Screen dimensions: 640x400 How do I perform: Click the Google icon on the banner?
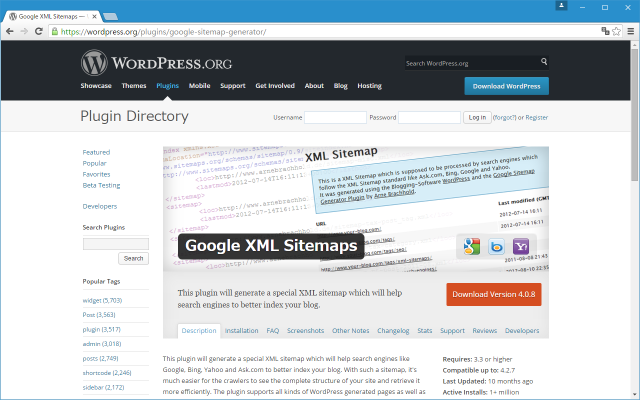472,247
